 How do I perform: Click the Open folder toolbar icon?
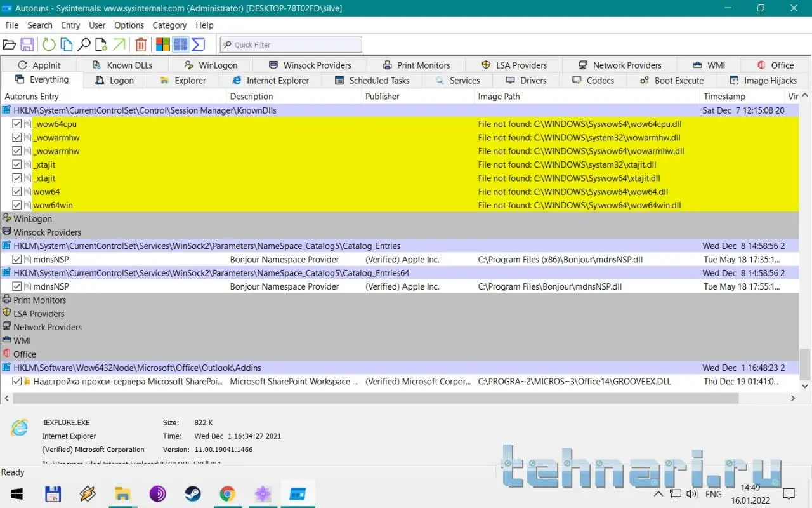click(x=9, y=44)
